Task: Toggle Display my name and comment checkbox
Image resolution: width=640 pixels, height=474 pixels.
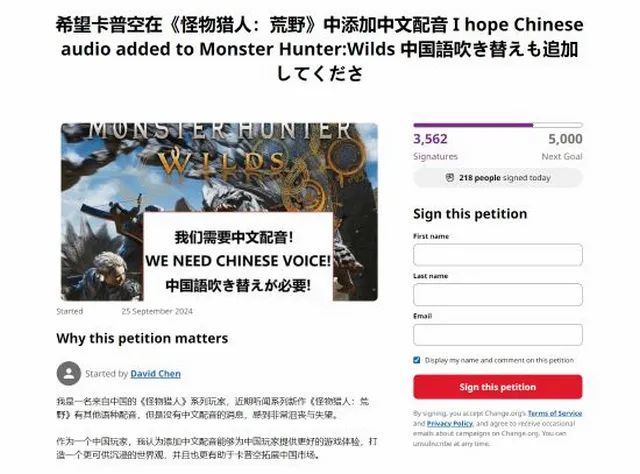Action: click(x=416, y=360)
